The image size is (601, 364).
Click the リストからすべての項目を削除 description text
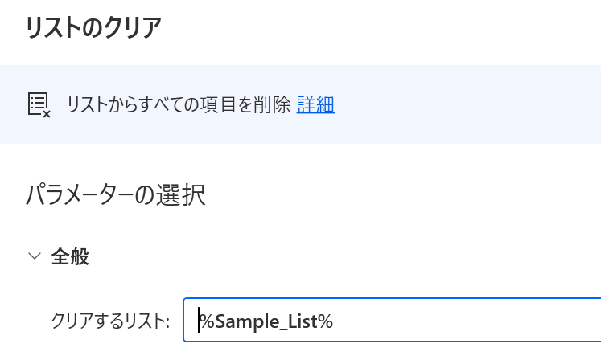[179, 105]
